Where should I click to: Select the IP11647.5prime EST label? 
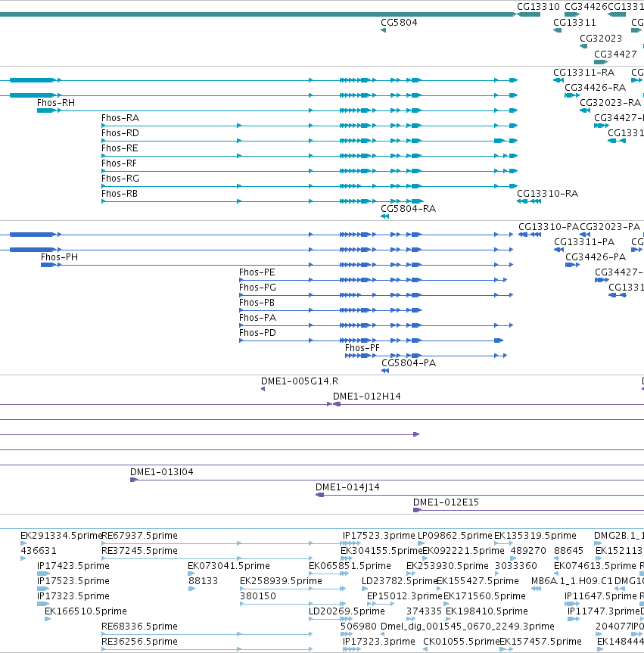tap(601, 596)
